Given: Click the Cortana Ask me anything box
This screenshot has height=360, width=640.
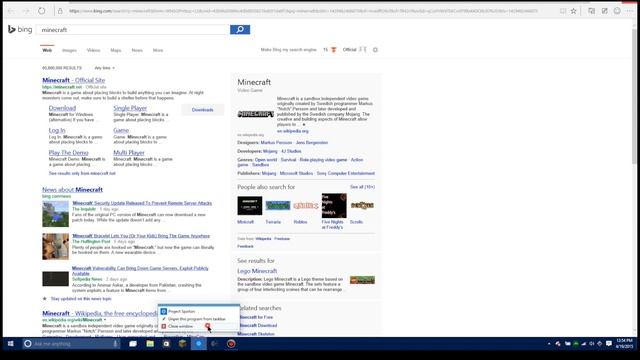Looking at the screenshot, I should pyautogui.click(x=71, y=344).
